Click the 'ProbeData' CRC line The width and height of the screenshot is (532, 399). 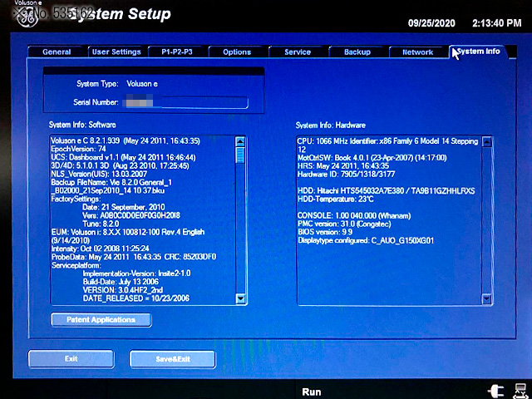134,257
